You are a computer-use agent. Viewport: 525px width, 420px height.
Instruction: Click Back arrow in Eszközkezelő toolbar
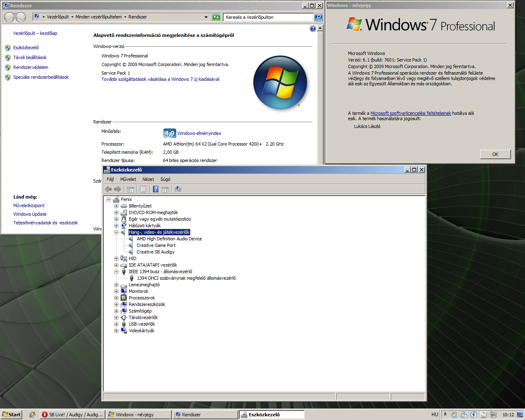108,189
